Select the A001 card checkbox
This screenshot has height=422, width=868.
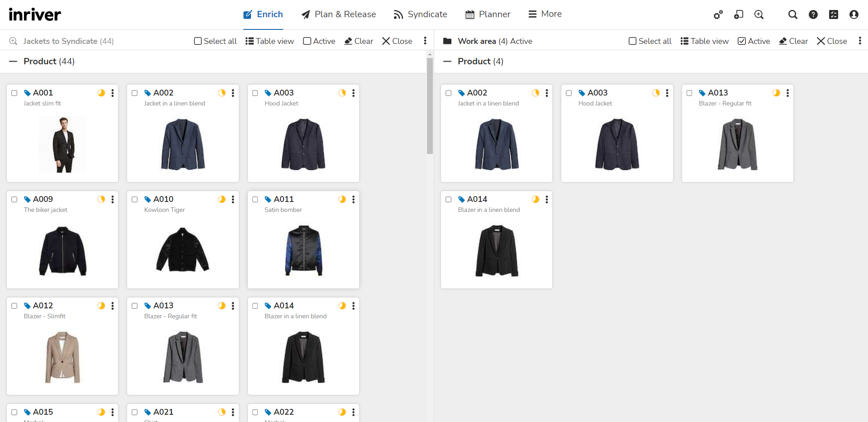(x=14, y=93)
